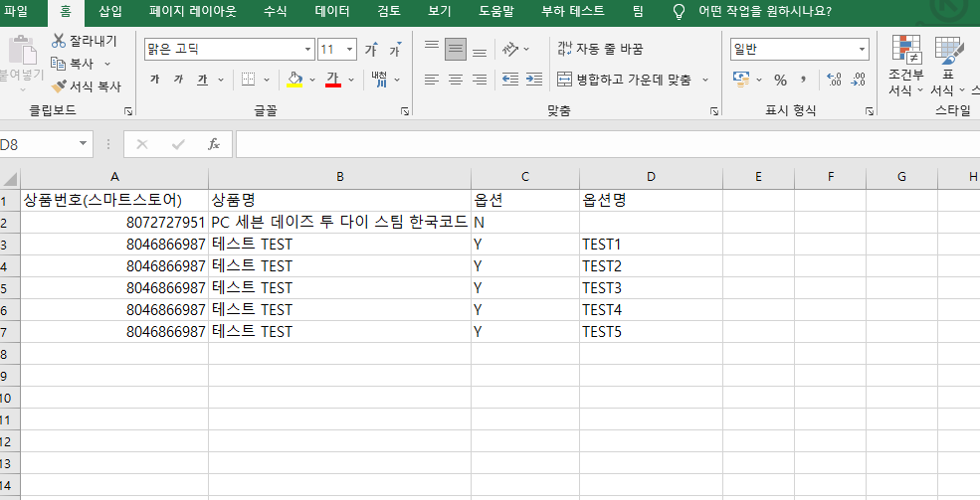
Task: Toggle bold formatting
Action: (154, 80)
